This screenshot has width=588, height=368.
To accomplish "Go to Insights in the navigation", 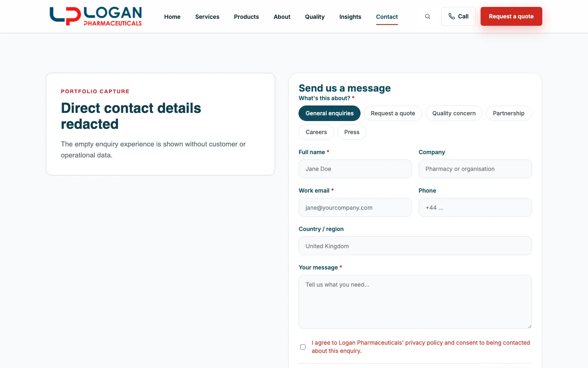I will (x=350, y=17).
